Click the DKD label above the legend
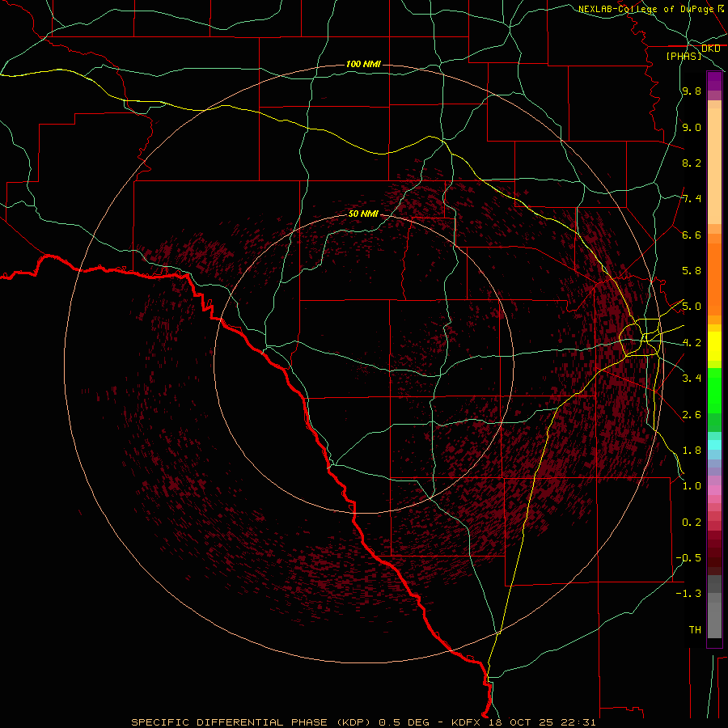Screen dimensions: 728x728 tap(711, 48)
